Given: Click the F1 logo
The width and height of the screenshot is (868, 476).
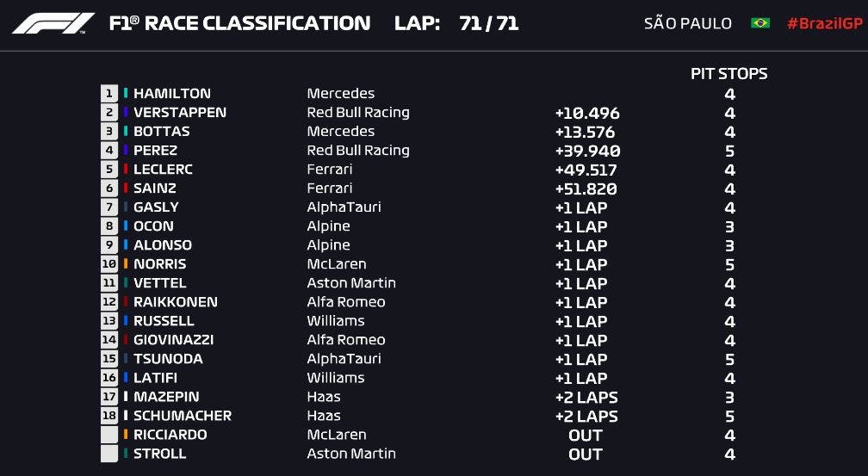Looking at the screenshot, I should [x=53, y=23].
